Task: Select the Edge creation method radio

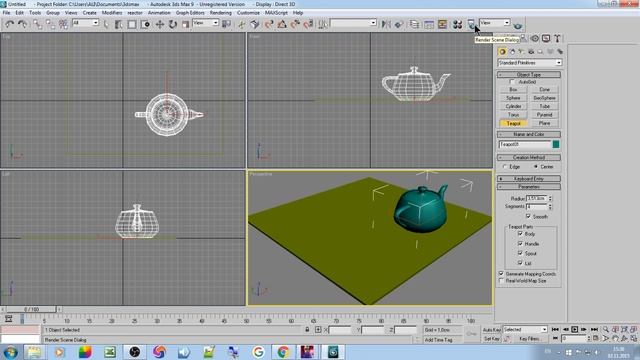Action: (x=505, y=167)
